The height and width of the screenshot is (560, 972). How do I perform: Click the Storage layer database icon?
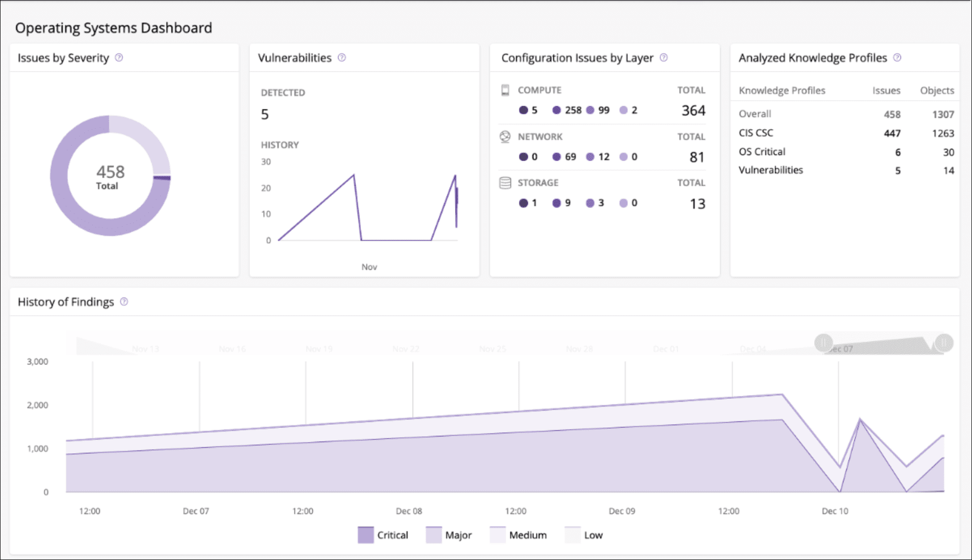click(505, 183)
